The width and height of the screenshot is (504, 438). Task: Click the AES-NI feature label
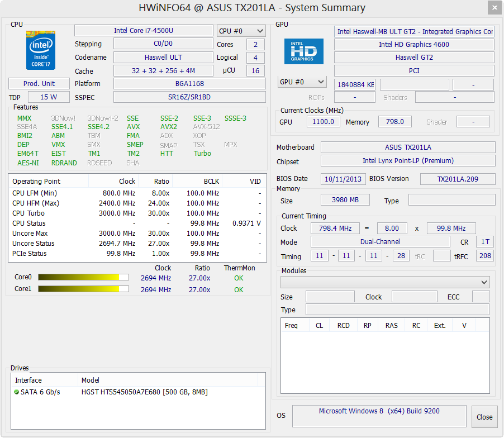click(28, 163)
